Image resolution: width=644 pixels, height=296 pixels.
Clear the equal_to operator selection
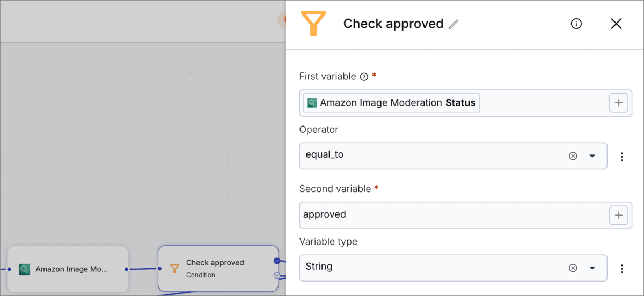click(x=573, y=156)
